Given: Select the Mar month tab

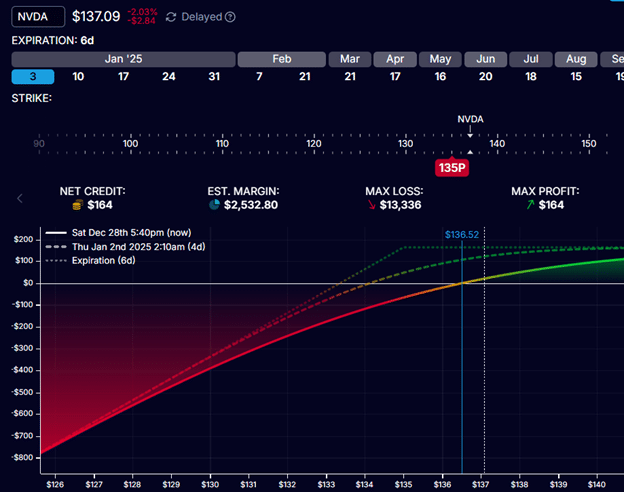Looking at the screenshot, I should pos(350,59).
